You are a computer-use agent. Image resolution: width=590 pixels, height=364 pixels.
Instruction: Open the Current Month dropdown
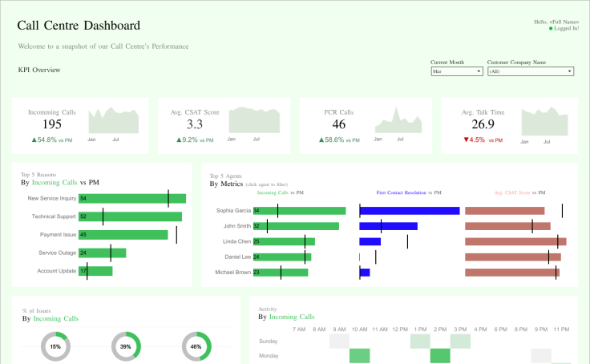click(456, 71)
